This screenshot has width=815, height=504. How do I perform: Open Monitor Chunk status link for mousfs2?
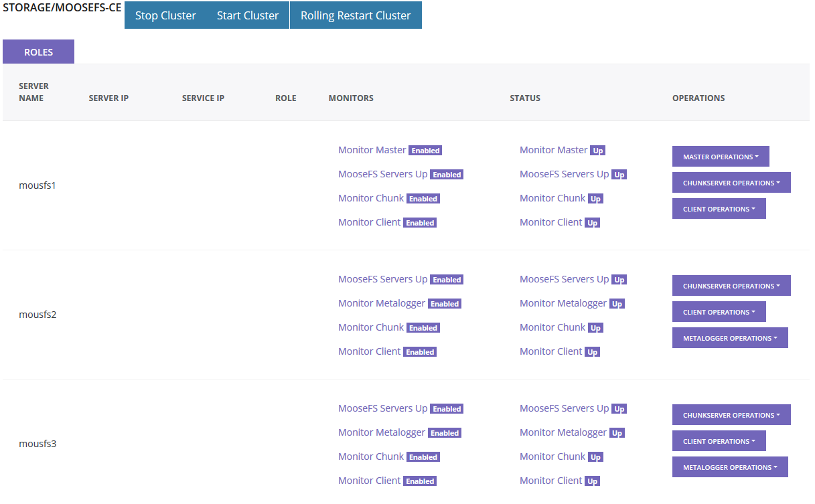click(x=552, y=327)
